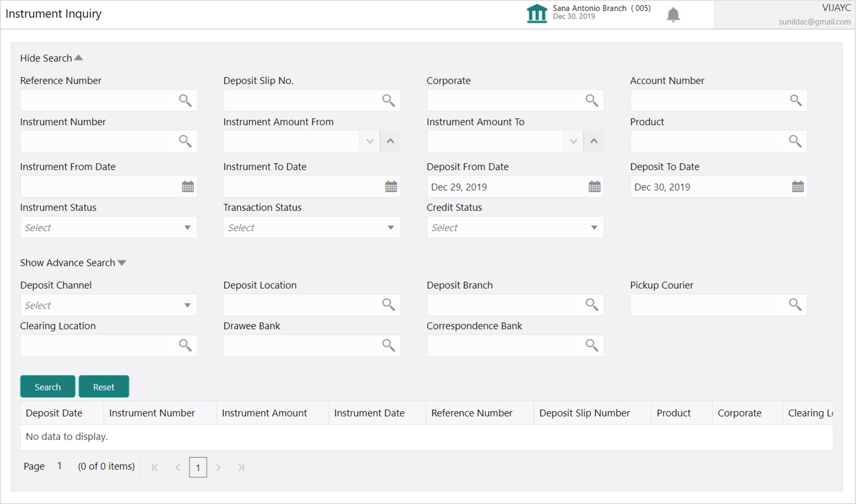Click the Drawee Bank search icon
The width and height of the screenshot is (856, 504).
pos(389,345)
